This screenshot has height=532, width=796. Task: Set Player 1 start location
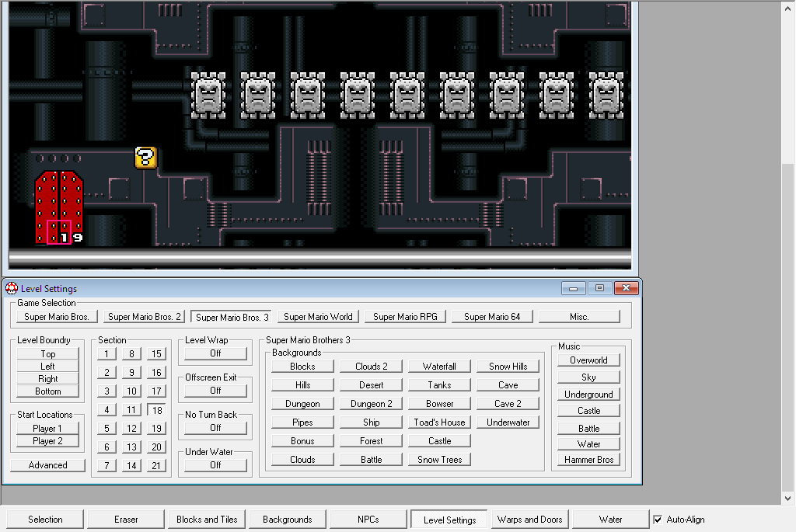point(47,429)
